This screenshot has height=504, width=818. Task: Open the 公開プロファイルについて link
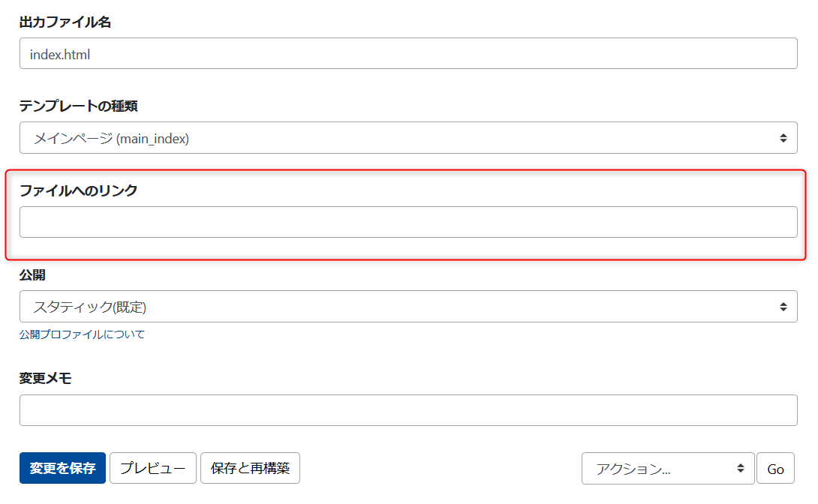coord(82,334)
